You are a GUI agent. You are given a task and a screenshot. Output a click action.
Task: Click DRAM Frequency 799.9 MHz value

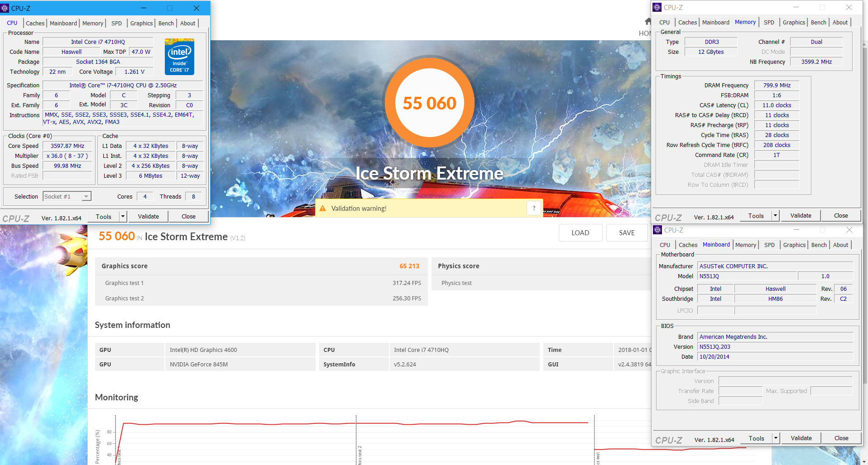pos(777,85)
